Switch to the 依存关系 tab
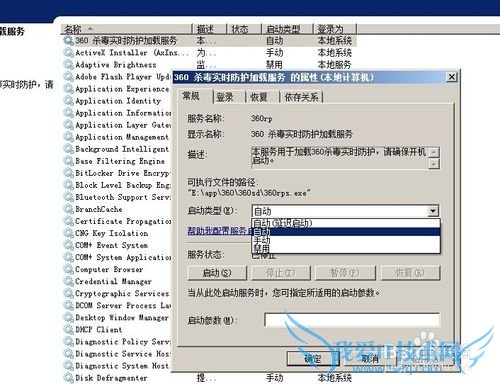500x384 pixels. (301, 97)
